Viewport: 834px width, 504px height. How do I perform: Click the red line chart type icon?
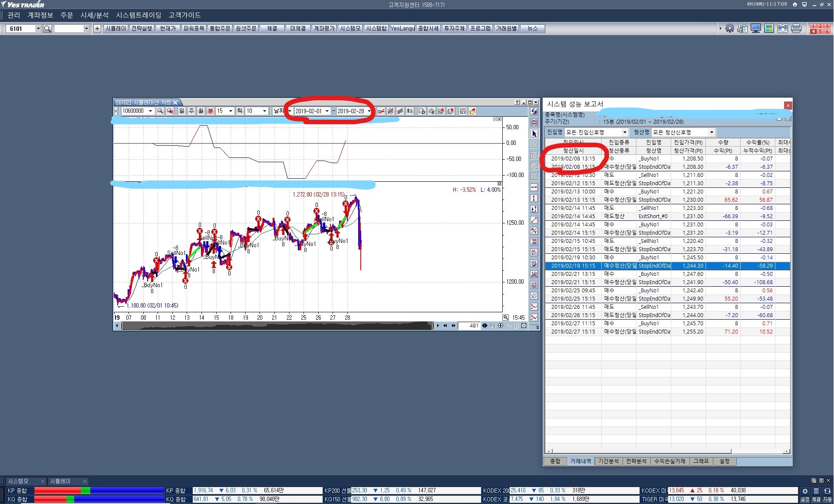(x=381, y=111)
